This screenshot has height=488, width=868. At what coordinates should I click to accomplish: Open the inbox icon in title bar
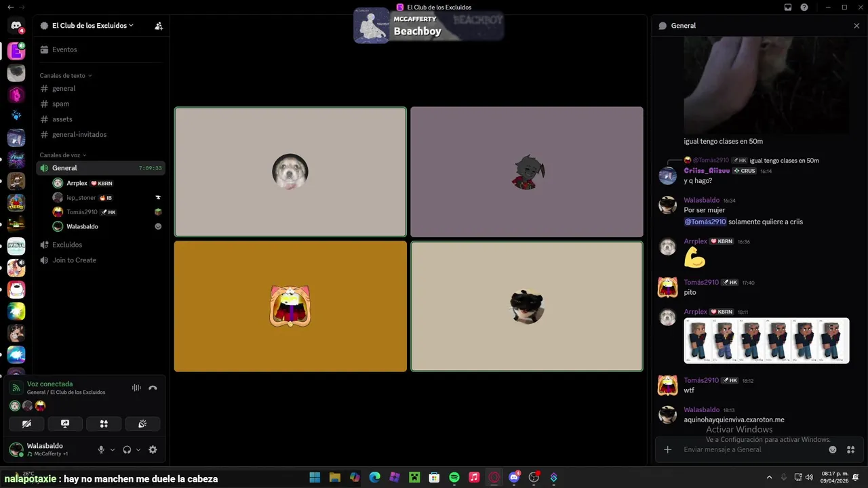point(788,7)
